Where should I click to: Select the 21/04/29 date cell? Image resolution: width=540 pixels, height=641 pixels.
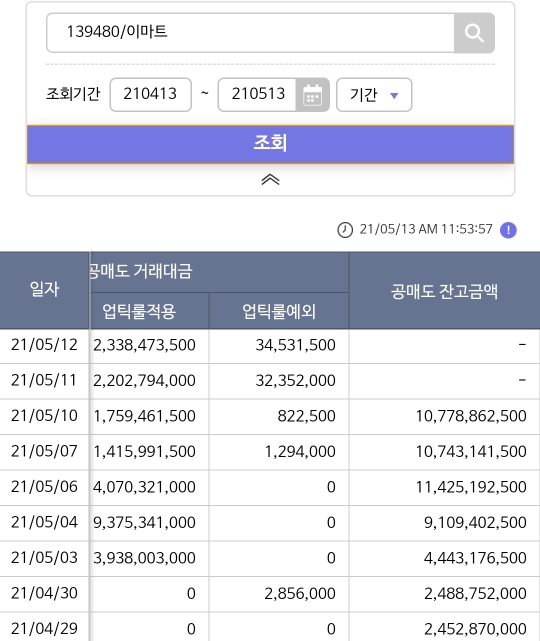point(44,629)
